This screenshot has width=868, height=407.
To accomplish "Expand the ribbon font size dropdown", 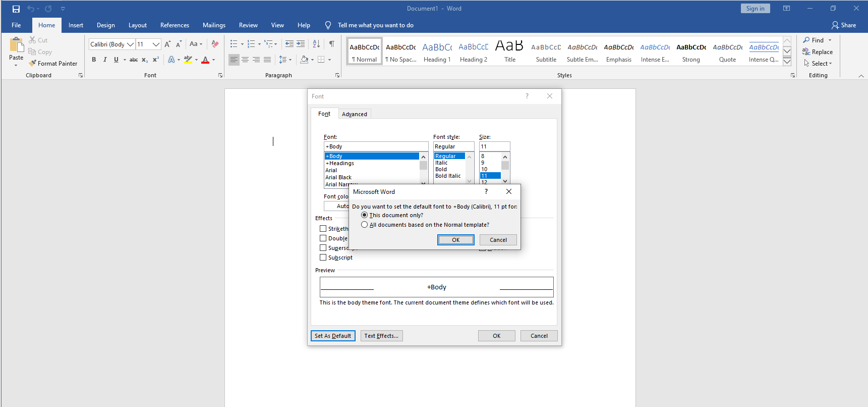I will coord(156,44).
